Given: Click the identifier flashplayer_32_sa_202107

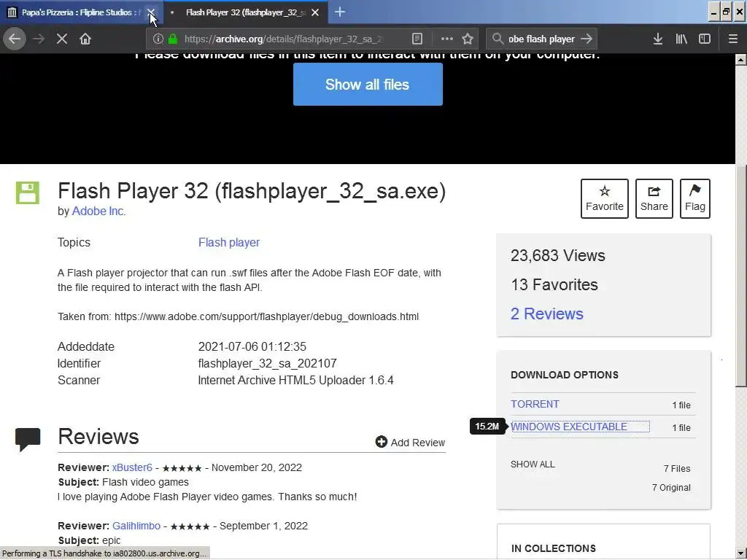Looking at the screenshot, I should coord(267,364).
